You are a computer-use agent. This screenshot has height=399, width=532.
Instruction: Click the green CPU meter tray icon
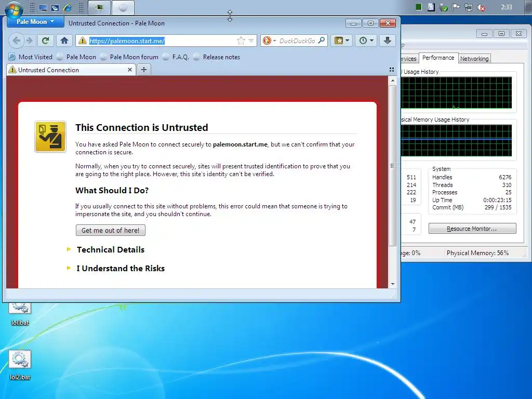tap(419, 7)
